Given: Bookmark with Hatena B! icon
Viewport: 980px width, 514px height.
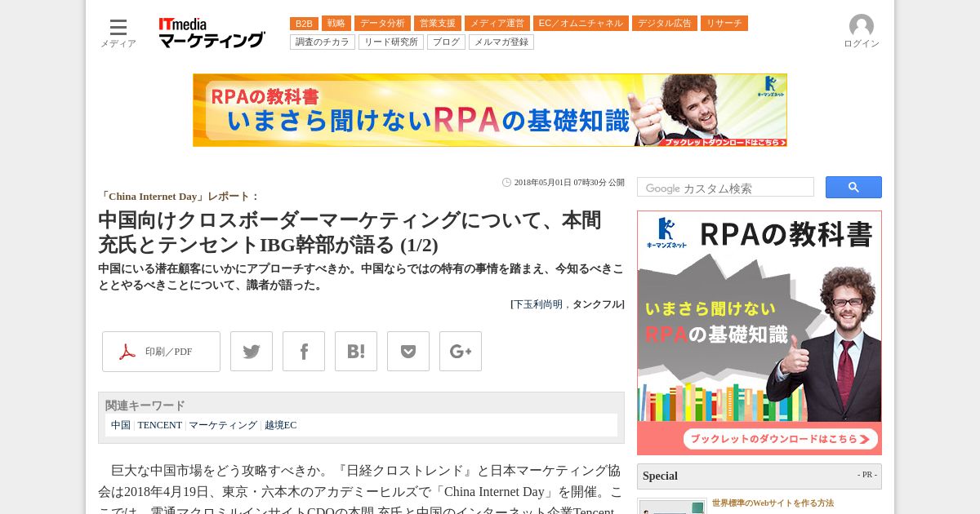Looking at the screenshot, I should click(356, 352).
